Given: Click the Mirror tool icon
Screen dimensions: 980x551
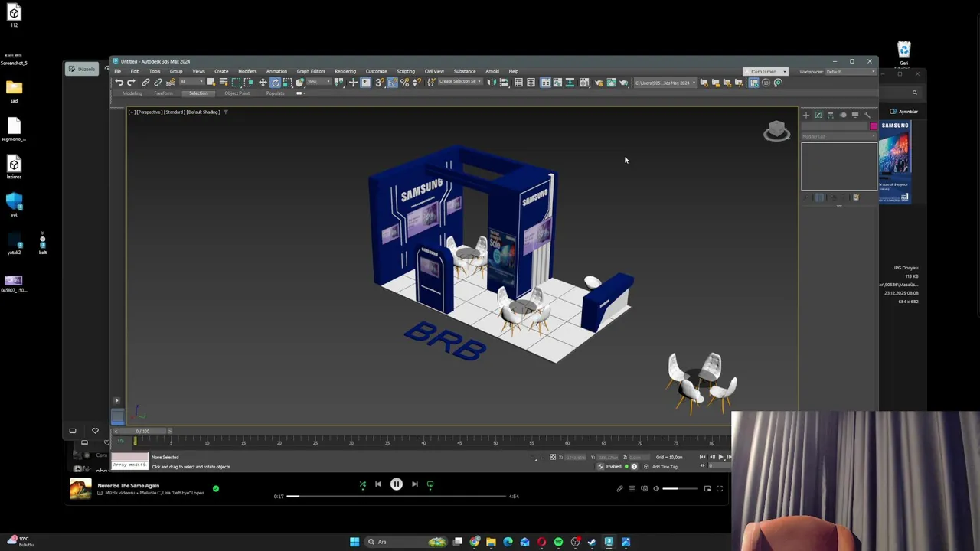Looking at the screenshot, I should pos(492,83).
